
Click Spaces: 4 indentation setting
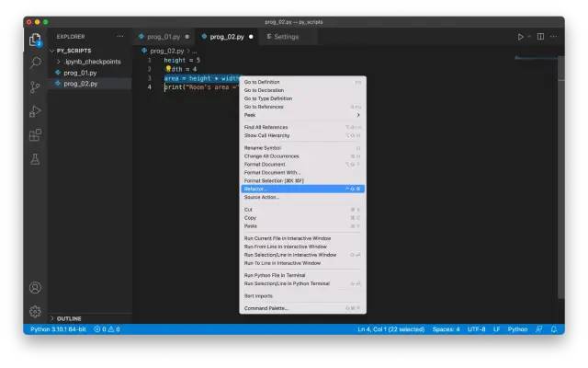point(446,329)
